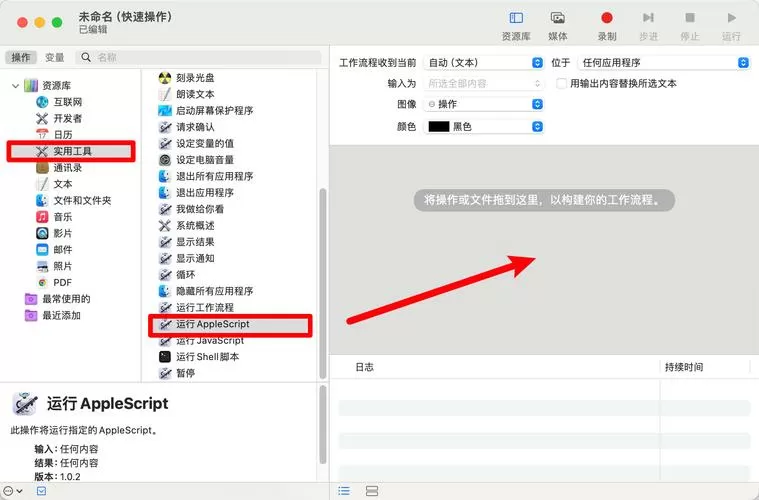Enable 用输出内容替换所选文本 checkbox

[x=561, y=83]
